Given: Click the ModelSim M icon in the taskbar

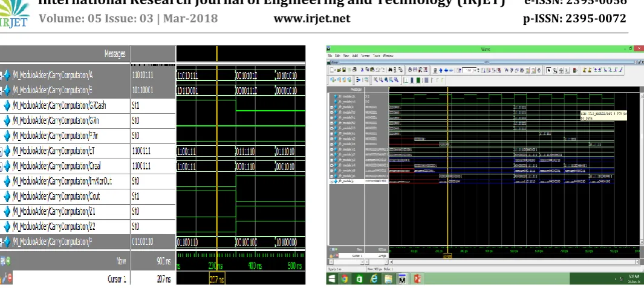Looking at the screenshot, I should 402,279.
